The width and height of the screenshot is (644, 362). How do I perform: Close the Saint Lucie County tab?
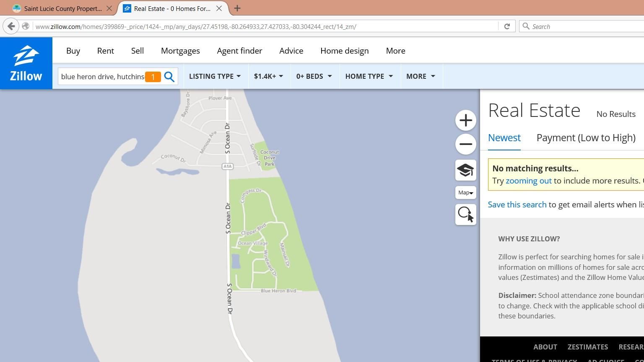pyautogui.click(x=109, y=8)
